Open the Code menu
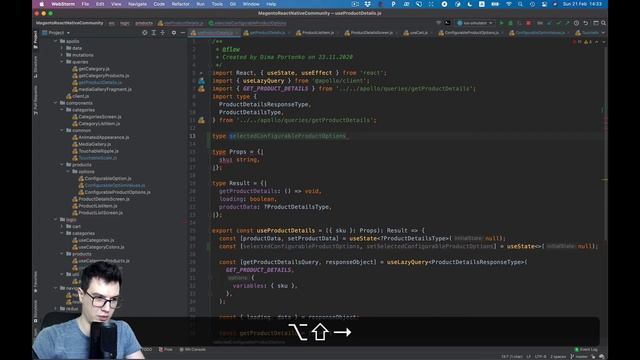The width and height of the screenshot is (640, 360). [159, 4]
